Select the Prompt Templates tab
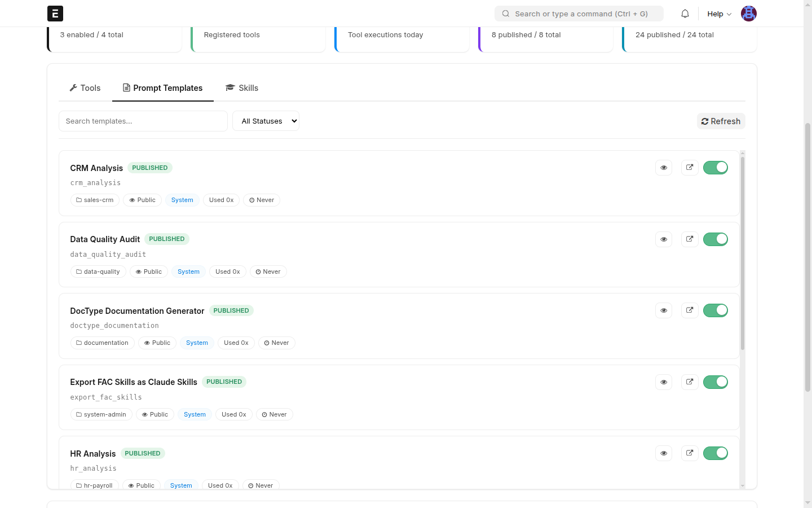Viewport: 812px width, 508px height. pos(163,88)
